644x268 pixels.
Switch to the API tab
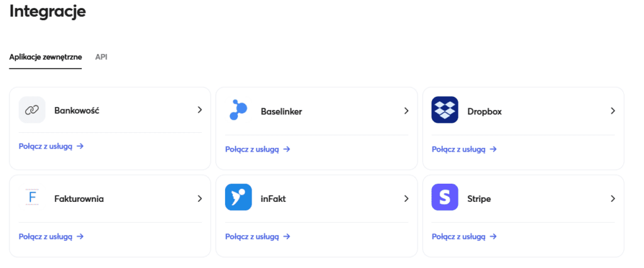[101, 57]
